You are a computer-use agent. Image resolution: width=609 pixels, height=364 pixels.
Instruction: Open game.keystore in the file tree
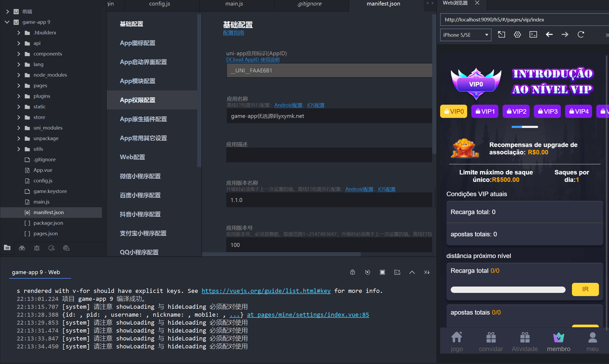click(x=50, y=191)
